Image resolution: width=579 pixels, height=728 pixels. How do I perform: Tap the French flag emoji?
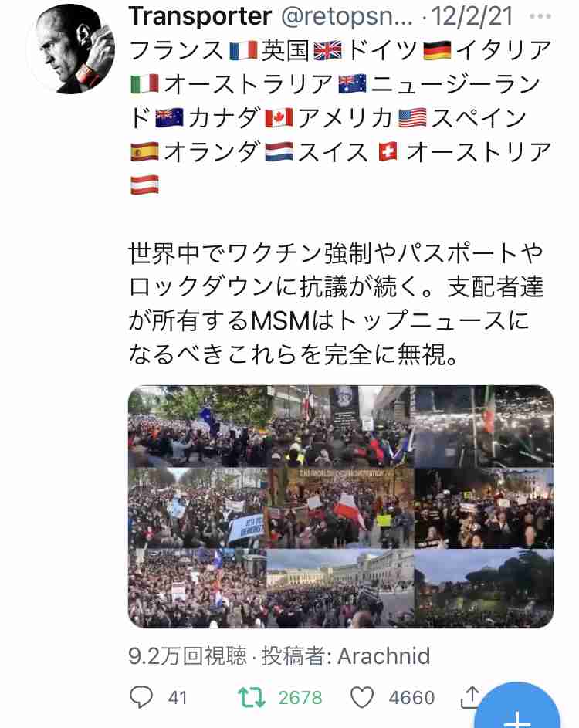tap(243, 50)
